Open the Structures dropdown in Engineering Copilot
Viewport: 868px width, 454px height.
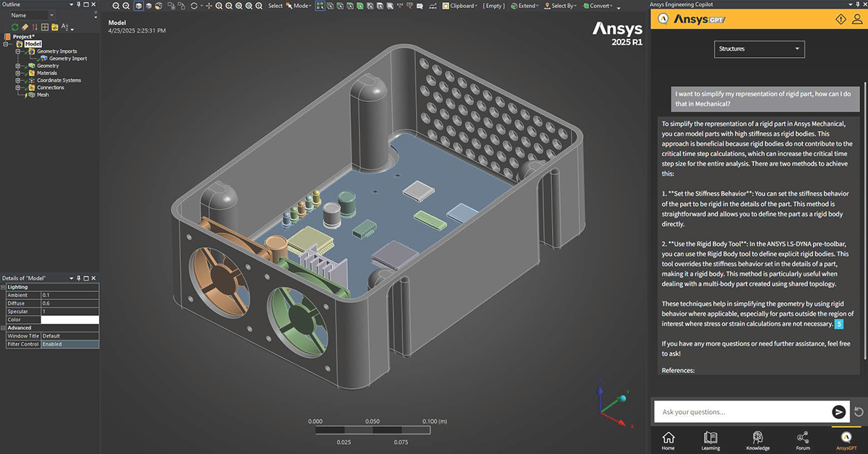click(759, 49)
